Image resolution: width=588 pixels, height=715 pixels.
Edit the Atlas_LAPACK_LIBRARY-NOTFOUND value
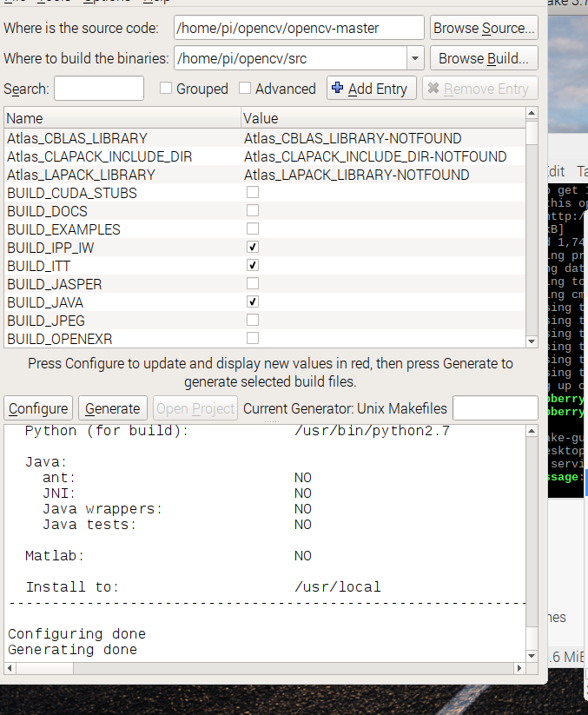click(x=356, y=175)
